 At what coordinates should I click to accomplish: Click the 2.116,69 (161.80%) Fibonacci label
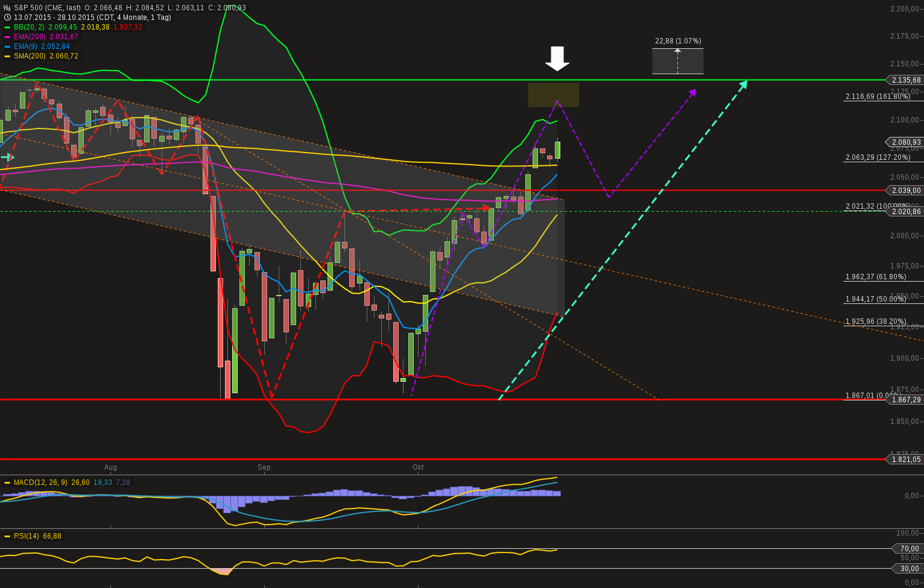tap(878, 96)
